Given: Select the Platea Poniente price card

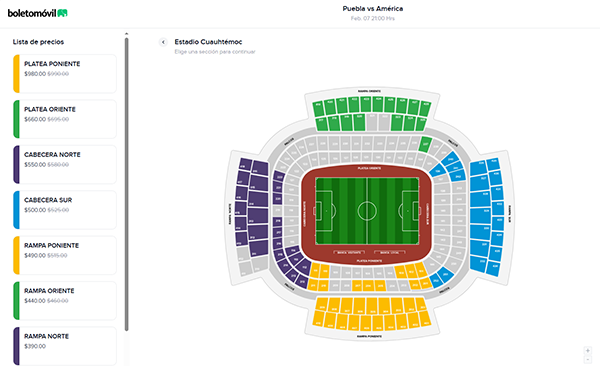Looking at the screenshot, I should 65,74.
